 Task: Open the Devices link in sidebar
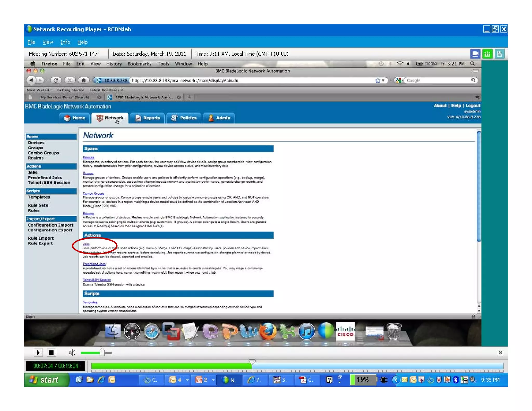pyautogui.click(x=36, y=143)
